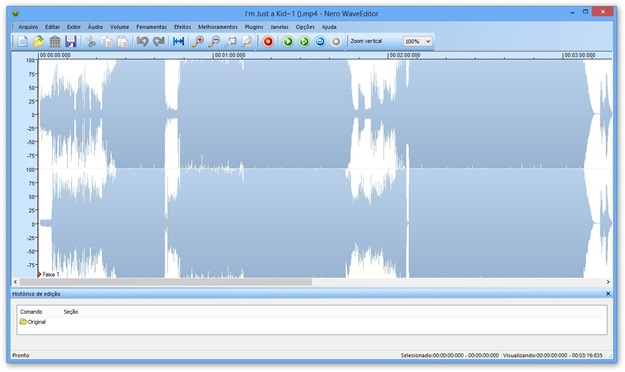Viewport: 625px width, 372px height.
Task: Copy selection using the copy icon
Action: (107, 41)
